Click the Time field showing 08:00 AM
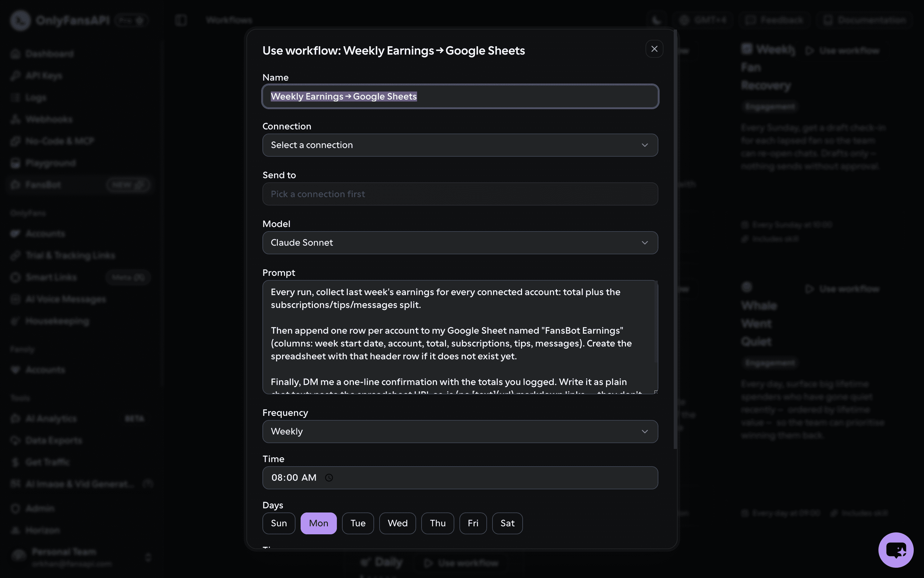Image resolution: width=924 pixels, height=578 pixels. click(460, 477)
